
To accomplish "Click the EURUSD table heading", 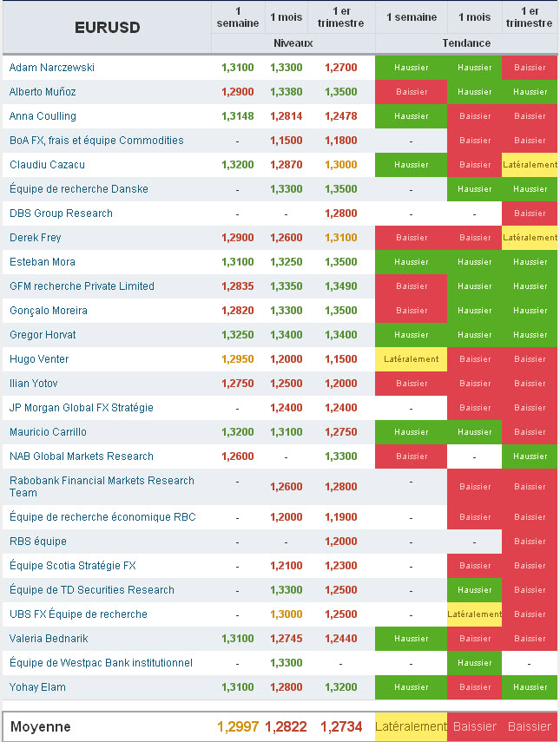I will coord(108,28).
